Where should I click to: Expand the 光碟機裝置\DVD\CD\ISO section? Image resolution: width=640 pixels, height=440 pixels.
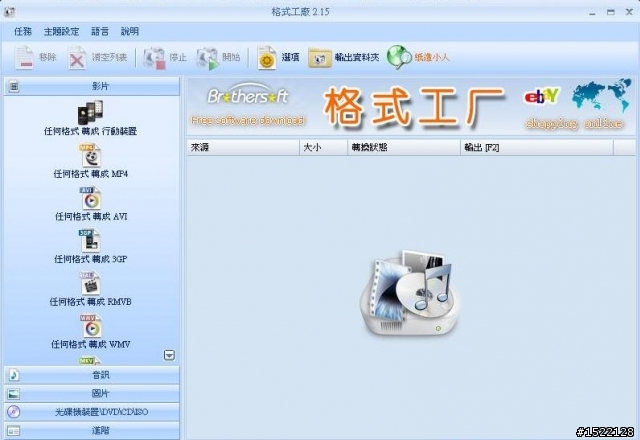click(92, 412)
